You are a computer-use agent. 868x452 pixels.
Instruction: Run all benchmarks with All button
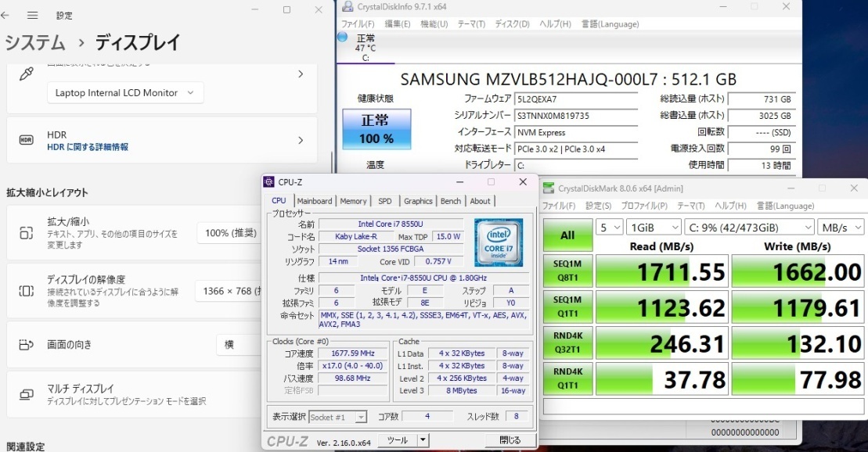567,235
